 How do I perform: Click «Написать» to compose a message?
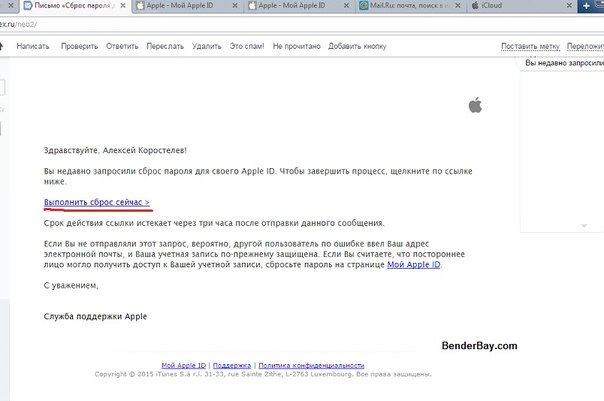[33, 47]
